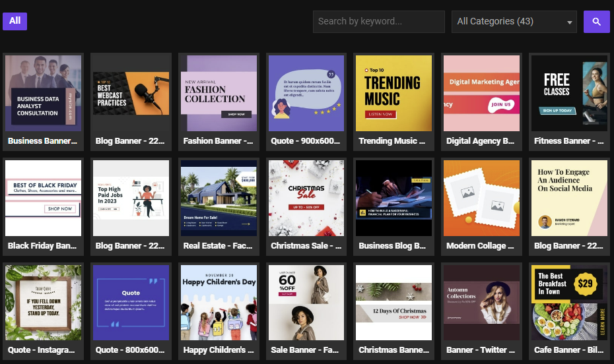Open the Autumn Collections Twitter banner thumbnail
614x364 pixels.
(x=481, y=303)
